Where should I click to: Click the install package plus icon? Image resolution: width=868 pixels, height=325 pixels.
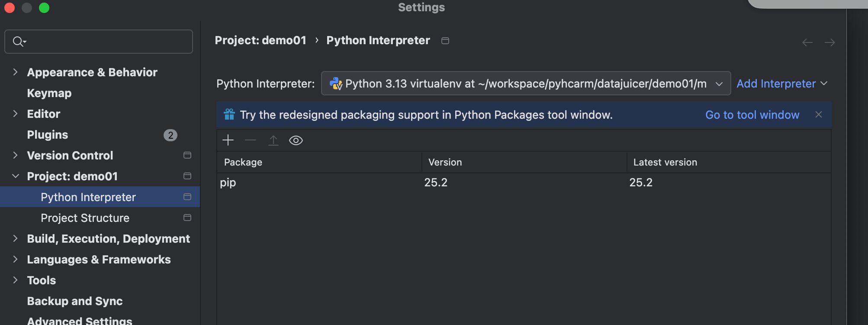click(x=228, y=140)
